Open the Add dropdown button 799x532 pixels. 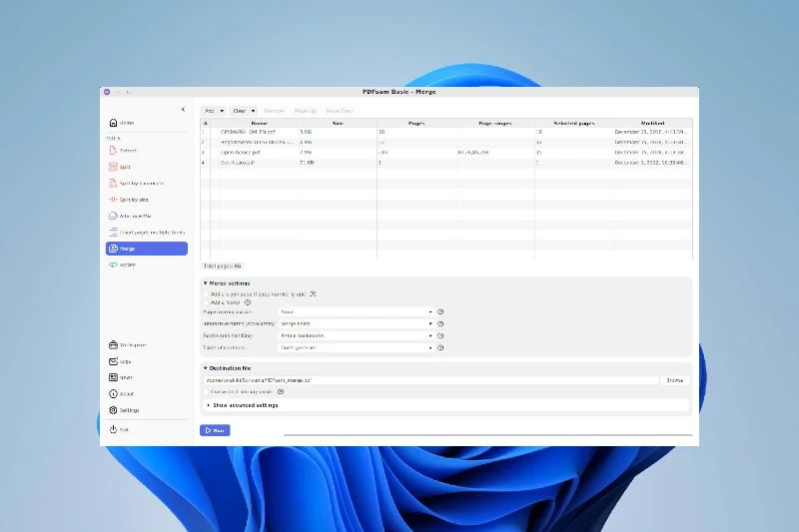point(213,111)
